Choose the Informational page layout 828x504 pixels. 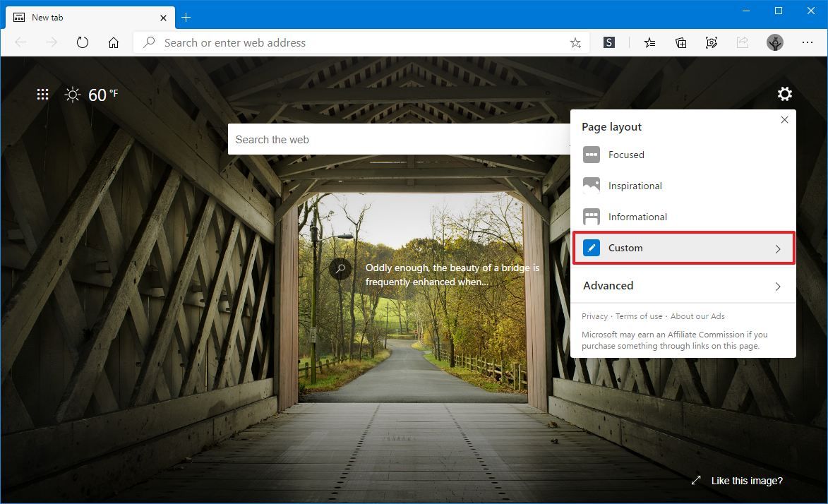(x=637, y=217)
